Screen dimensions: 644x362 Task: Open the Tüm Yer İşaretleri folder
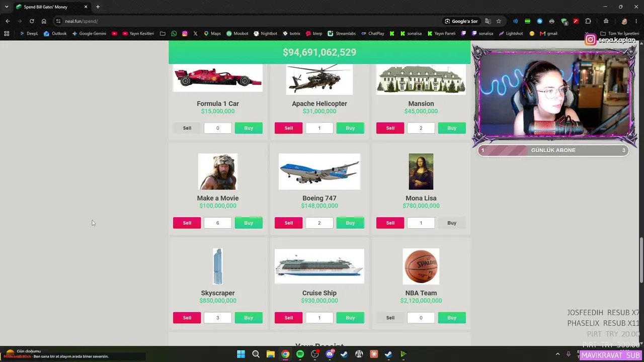pyautogui.click(x=619, y=34)
